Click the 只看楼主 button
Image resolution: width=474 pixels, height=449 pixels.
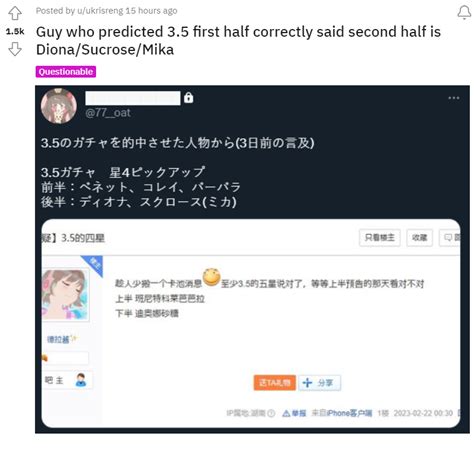pyautogui.click(x=380, y=238)
